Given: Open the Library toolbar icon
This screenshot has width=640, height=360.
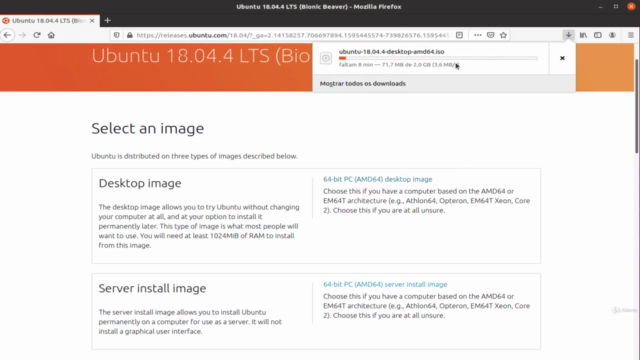Looking at the screenshot, I should pyautogui.click(x=583, y=35).
